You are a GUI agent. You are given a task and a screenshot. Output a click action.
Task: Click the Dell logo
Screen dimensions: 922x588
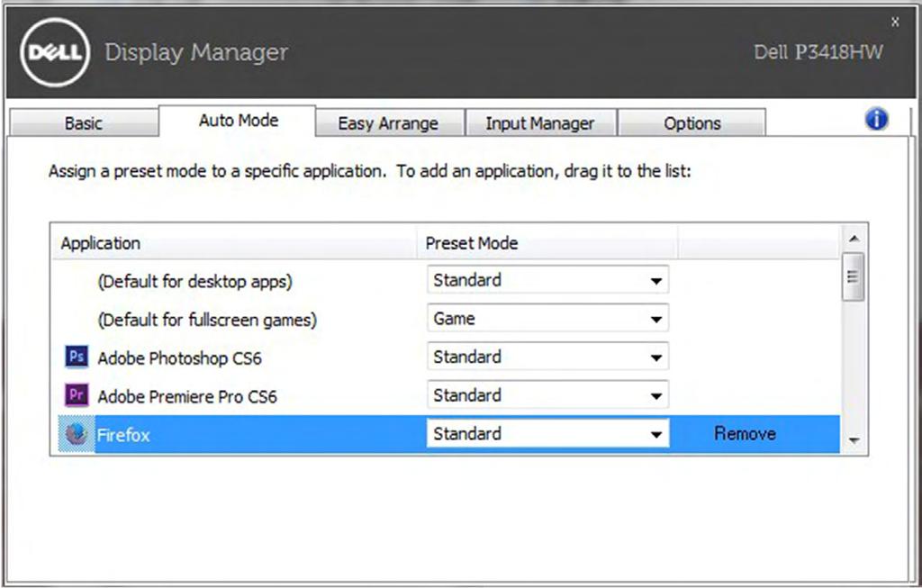(x=55, y=52)
